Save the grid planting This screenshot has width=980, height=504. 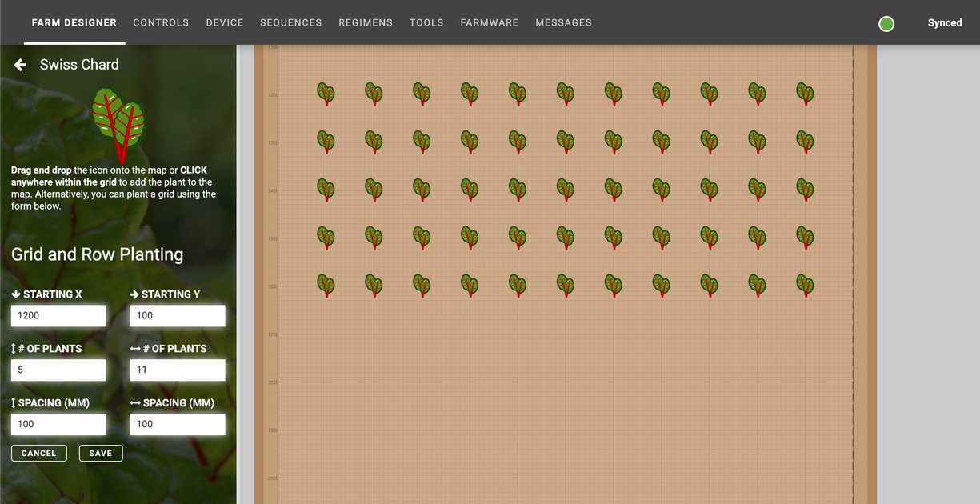[100, 453]
